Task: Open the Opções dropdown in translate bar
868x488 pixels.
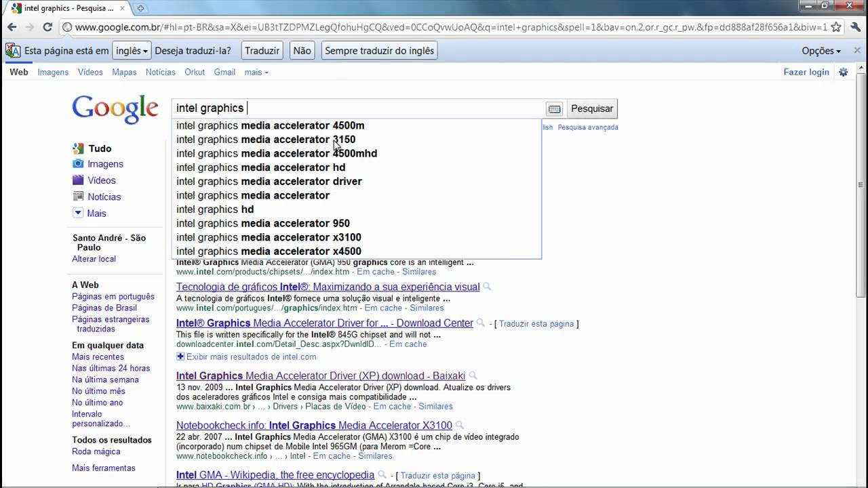Action: pyautogui.click(x=821, y=51)
